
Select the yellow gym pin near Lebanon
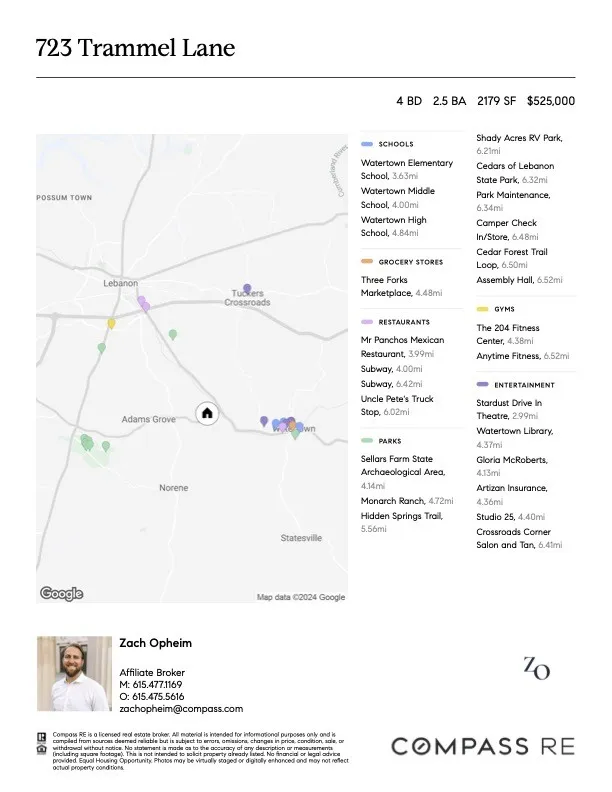112,323
